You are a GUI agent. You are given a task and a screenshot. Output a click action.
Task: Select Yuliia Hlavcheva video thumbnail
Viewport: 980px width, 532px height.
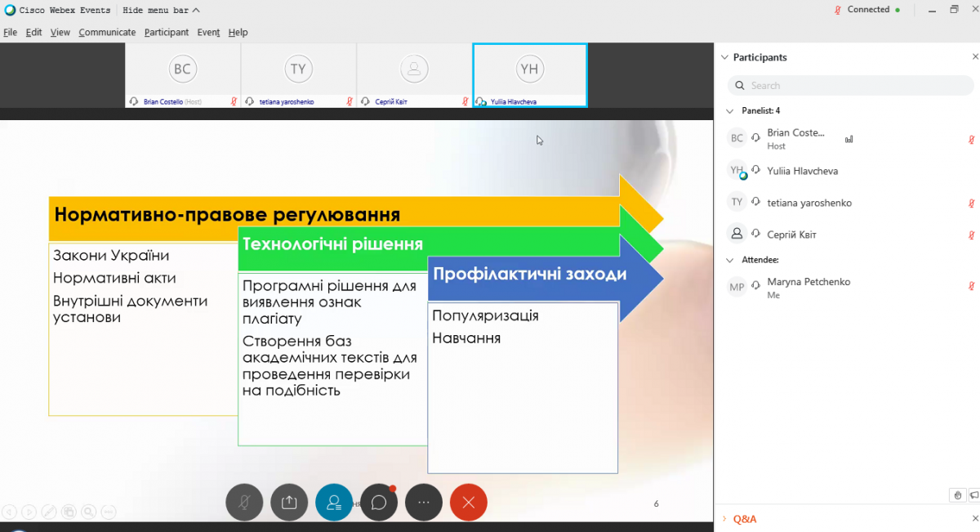coord(529,74)
